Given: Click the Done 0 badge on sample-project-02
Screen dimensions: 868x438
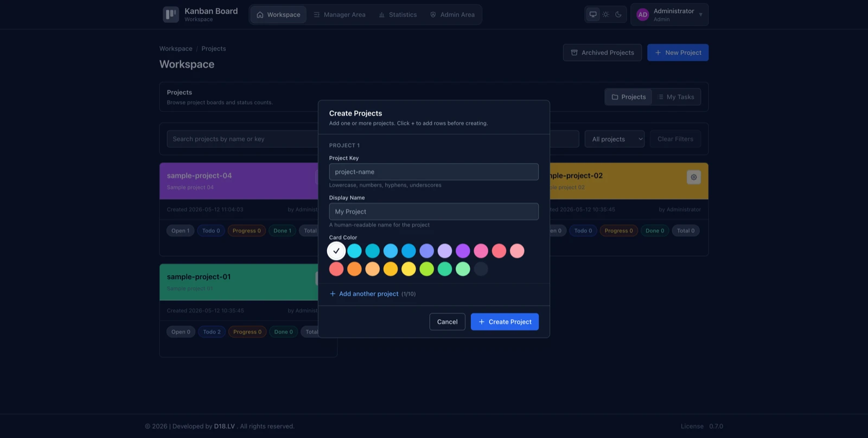Looking at the screenshot, I should tap(655, 231).
